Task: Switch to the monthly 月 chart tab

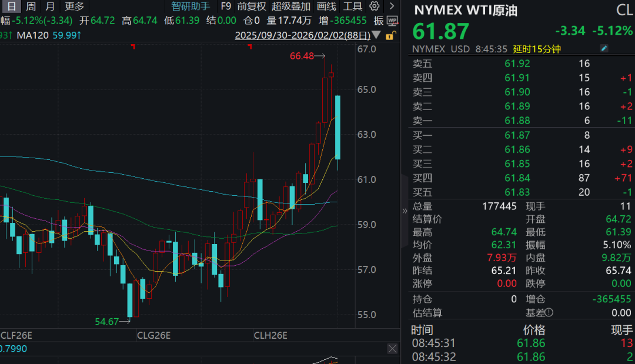Action: pyautogui.click(x=51, y=6)
